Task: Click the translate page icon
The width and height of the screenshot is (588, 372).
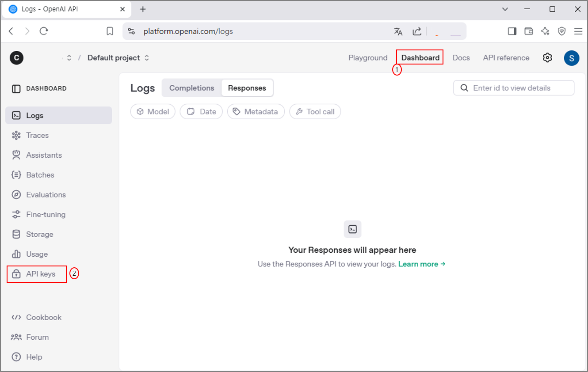Action: tap(398, 31)
